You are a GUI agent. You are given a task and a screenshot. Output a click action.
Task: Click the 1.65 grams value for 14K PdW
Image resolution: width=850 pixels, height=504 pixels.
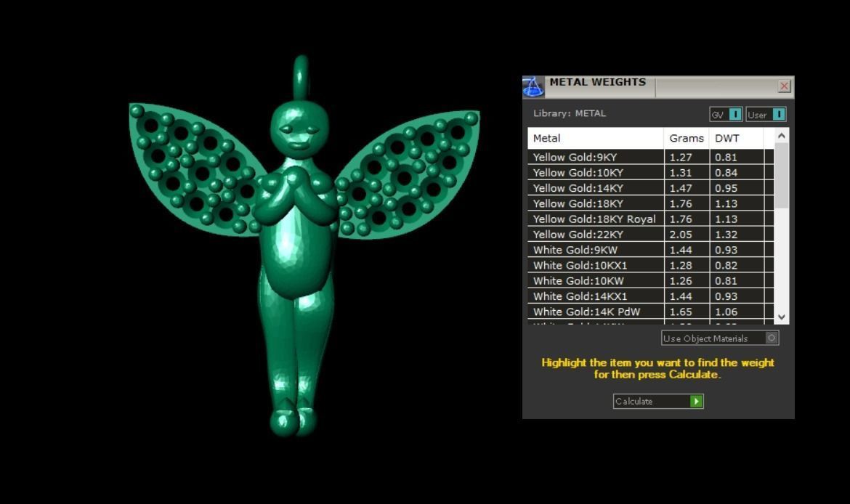click(680, 312)
